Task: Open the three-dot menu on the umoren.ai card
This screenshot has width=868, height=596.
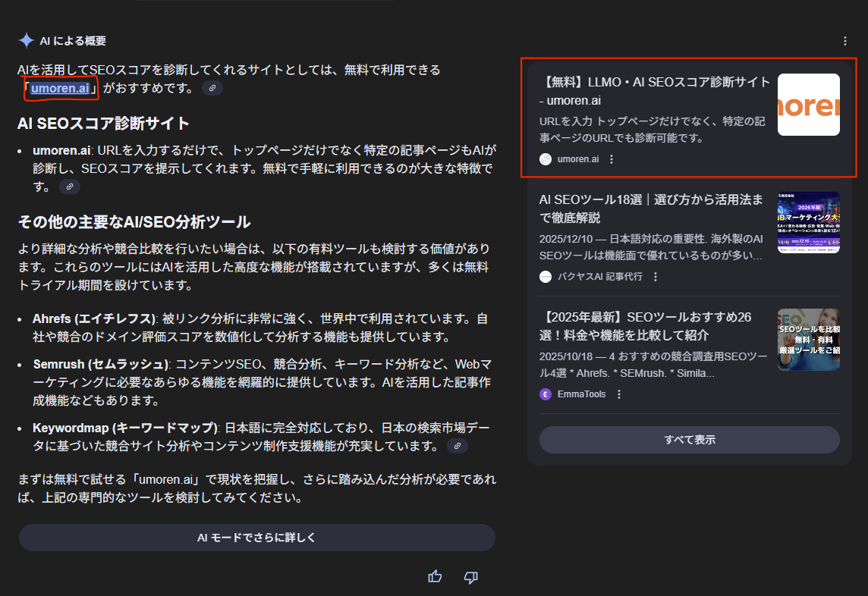Action: click(x=611, y=159)
